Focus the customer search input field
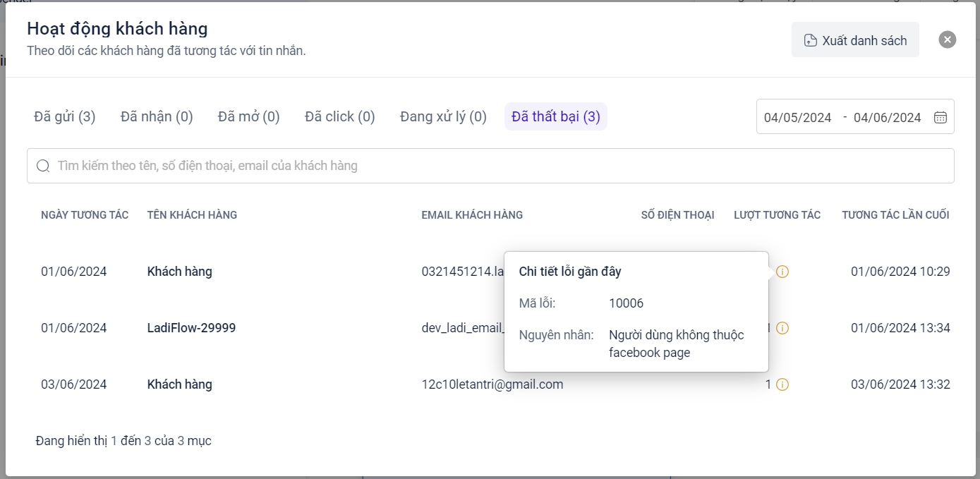The height and width of the screenshot is (479, 980). [x=494, y=166]
